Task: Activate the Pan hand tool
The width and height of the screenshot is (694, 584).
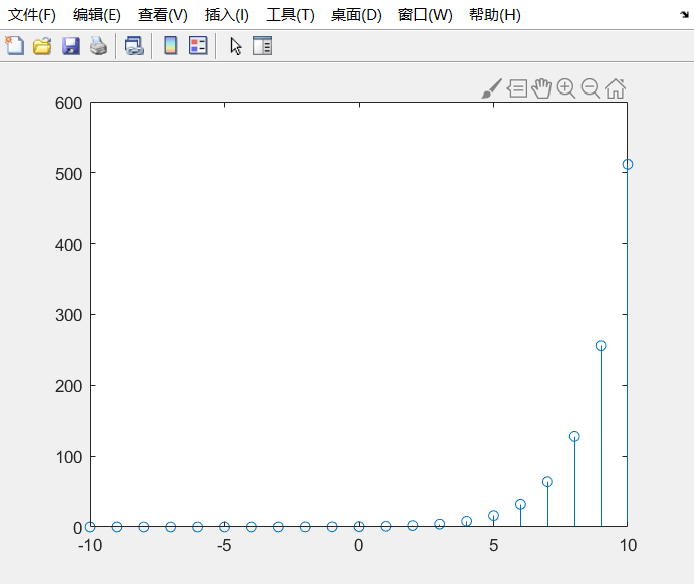Action: tap(541, 89)
